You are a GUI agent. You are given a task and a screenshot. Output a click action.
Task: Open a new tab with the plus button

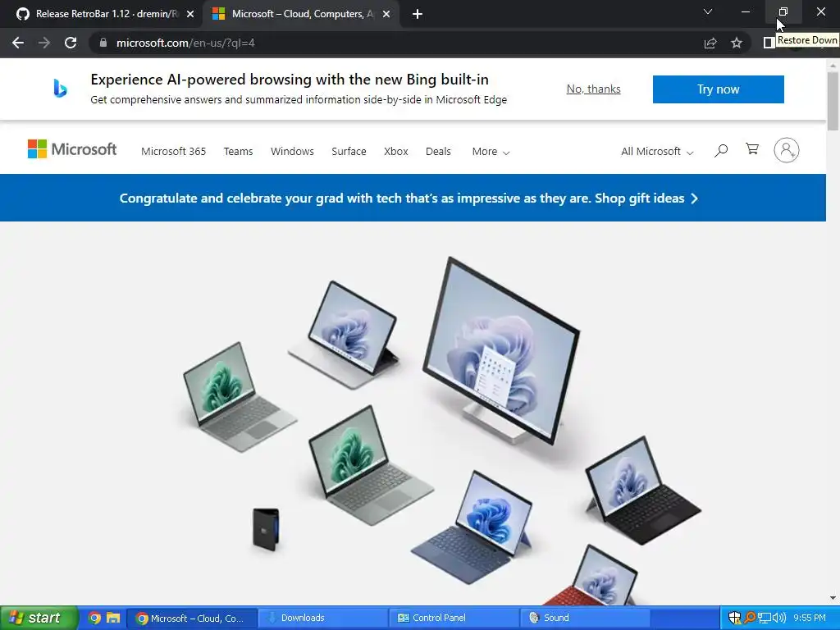pos(418,14)
